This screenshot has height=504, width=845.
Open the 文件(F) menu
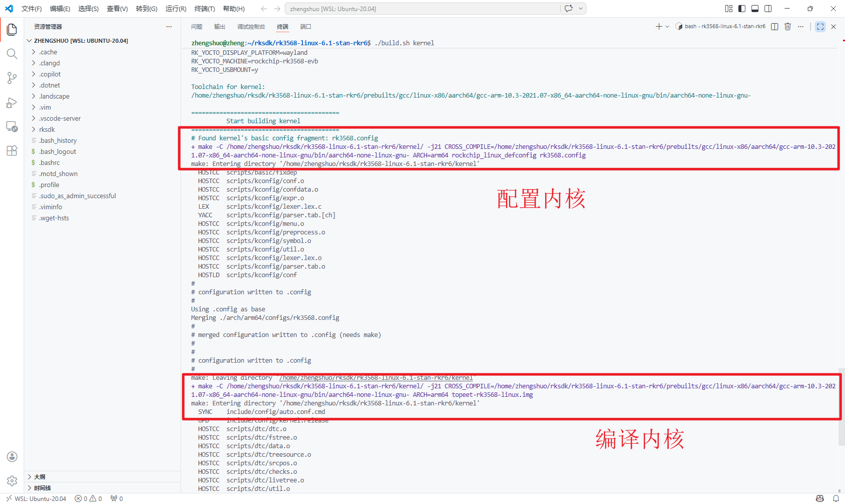pyautogui.click(x=32, y=9)
